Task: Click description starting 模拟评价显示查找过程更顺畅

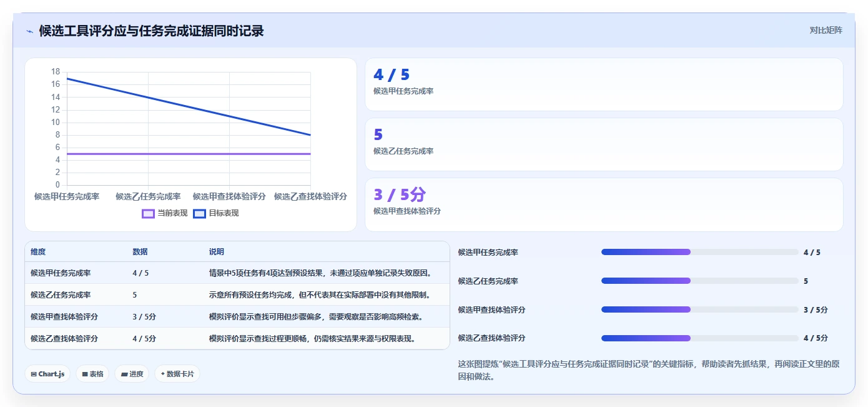Action: click(312, 339)
